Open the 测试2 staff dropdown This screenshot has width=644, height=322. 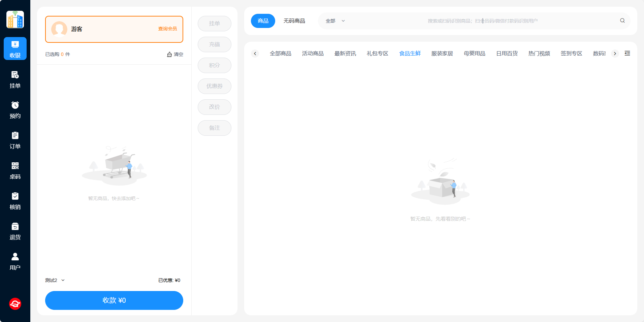pyautogui.click(x=55, y=280)
